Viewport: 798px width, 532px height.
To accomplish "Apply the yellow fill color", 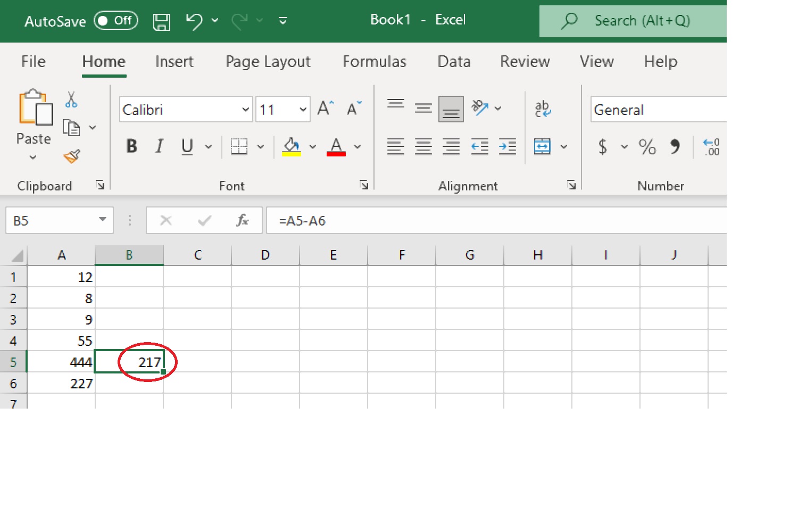I will [292, 146].
